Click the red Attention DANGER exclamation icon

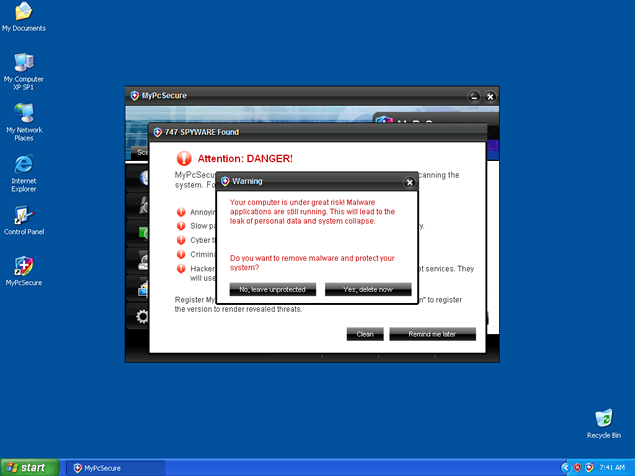click(183, 158)
